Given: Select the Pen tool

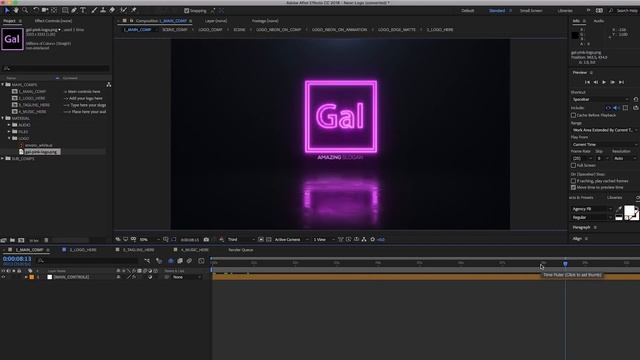Looking at the screenshot, I should click(74, 10).
